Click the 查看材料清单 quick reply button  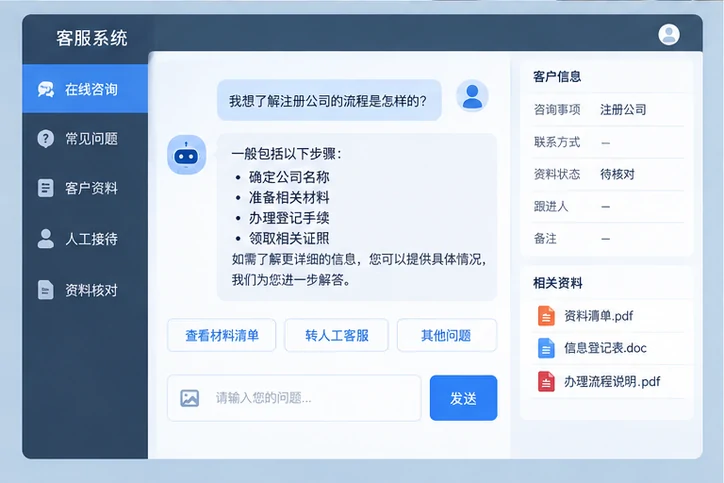[222, 335]
